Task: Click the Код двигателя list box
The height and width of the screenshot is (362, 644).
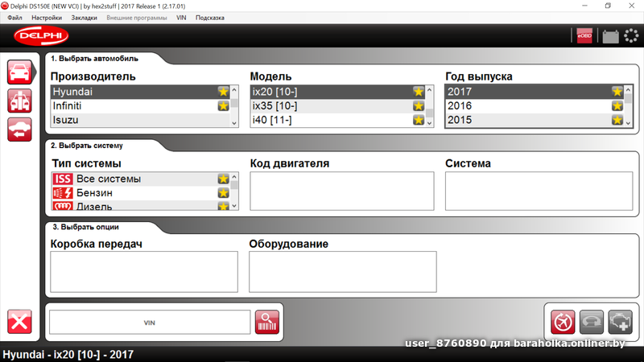Action: [341, 191]
